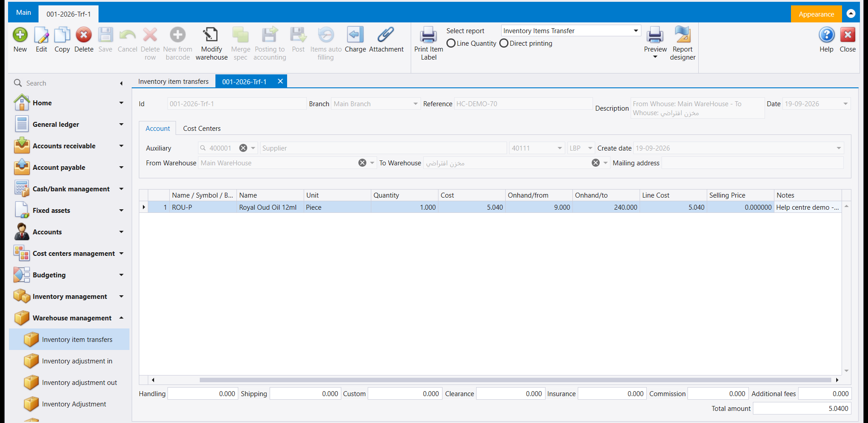
Task: Open the Help question-mark icon
Action: pos(826,35)
